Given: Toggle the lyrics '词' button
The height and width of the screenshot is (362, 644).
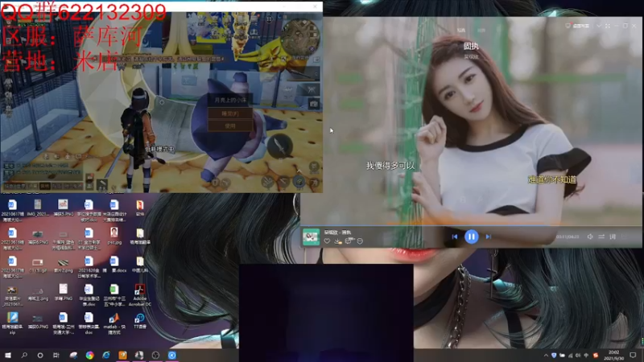Looking at the screenshot, I should [613, 237].
